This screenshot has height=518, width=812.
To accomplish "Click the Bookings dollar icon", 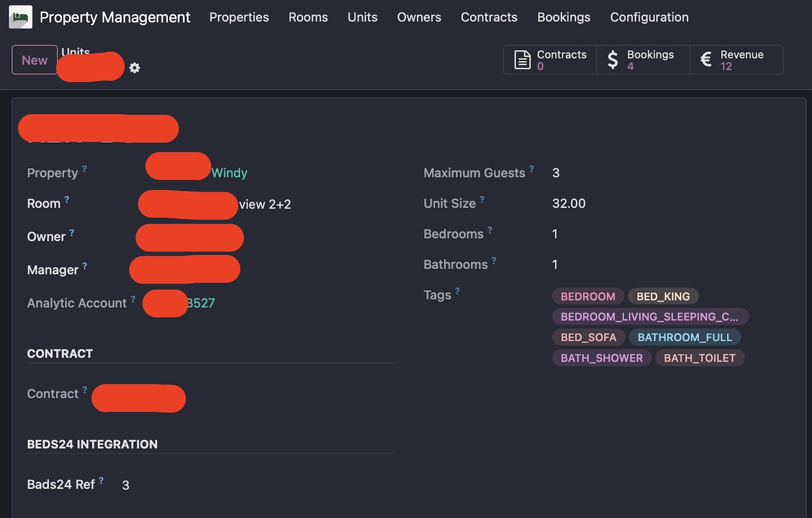I will pyautogui.click(x=612, y=59).
